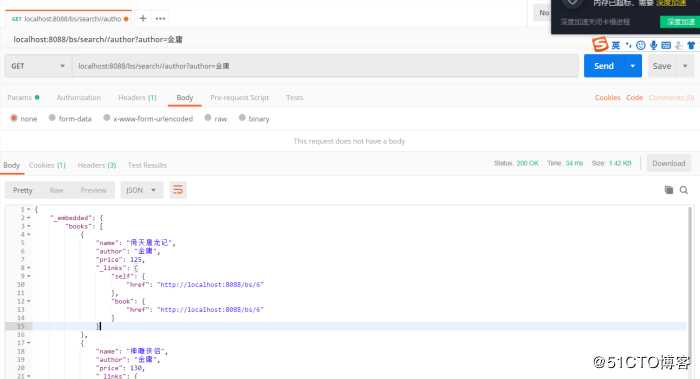The image size is (700, 379).
Task: Click the Download response button
Action: pyautogui.click(x=669, y=163)
